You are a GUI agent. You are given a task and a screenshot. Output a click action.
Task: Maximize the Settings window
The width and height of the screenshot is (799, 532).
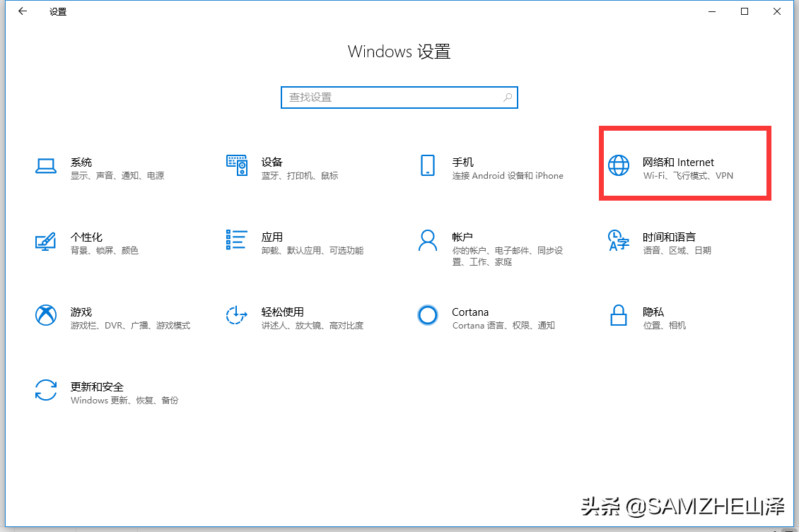point(745,11)
